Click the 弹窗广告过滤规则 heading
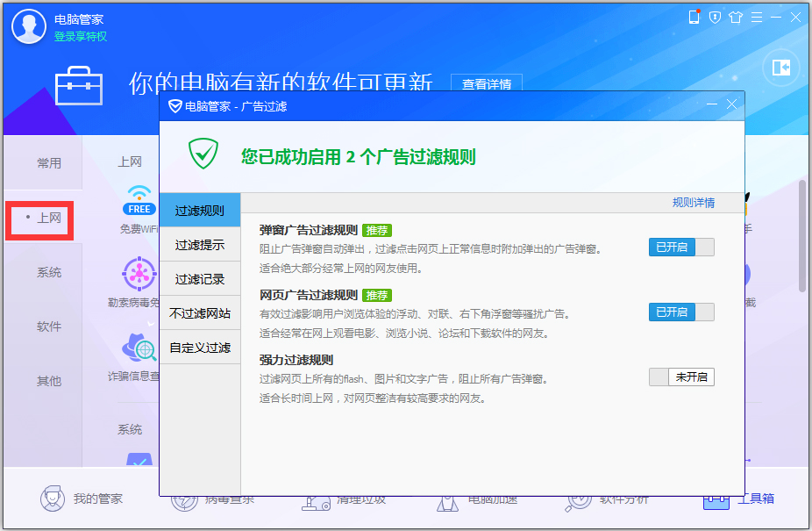 pos(309,230)
